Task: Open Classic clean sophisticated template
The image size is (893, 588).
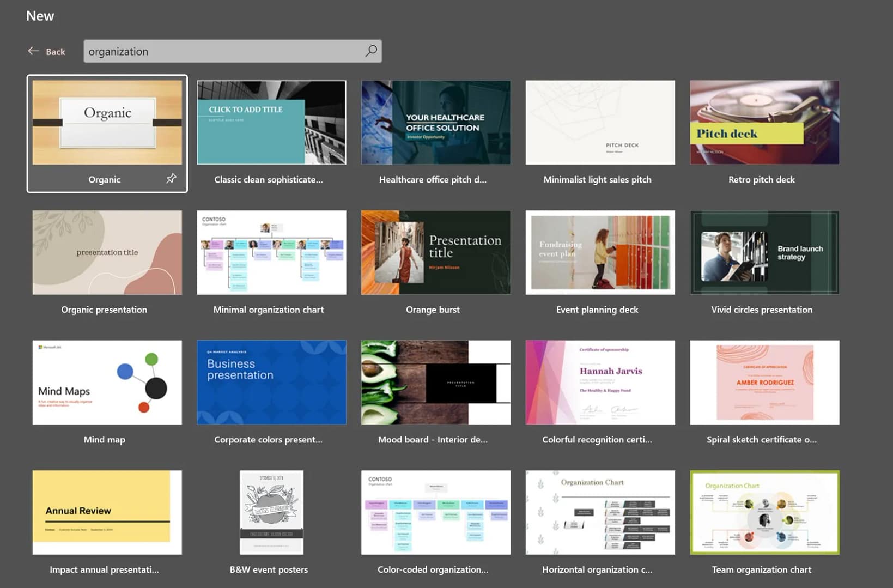Action: click(271, 123)
